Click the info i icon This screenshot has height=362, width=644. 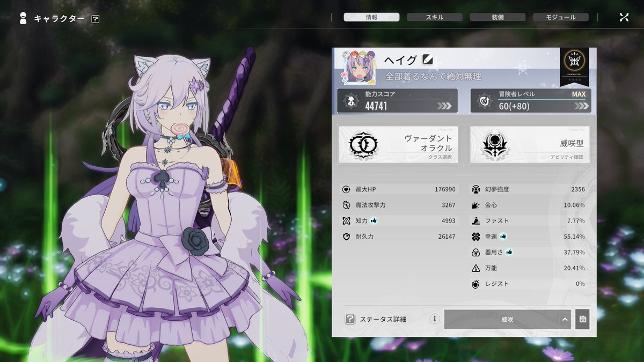coord(434,319)
